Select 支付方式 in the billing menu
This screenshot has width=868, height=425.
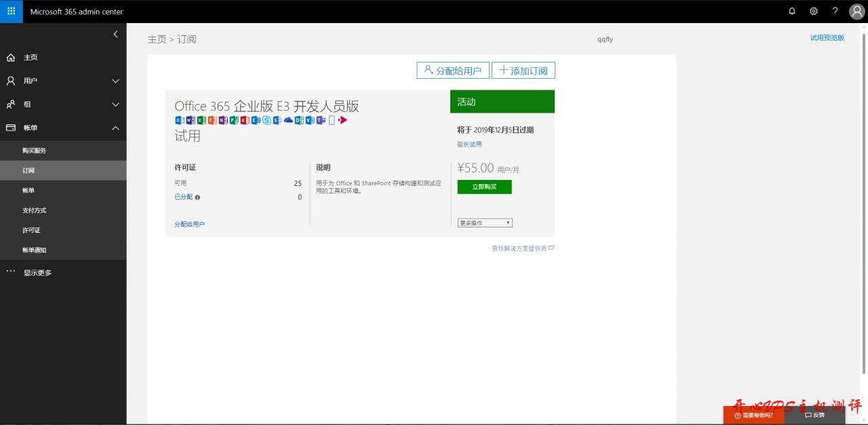[34, 210]
